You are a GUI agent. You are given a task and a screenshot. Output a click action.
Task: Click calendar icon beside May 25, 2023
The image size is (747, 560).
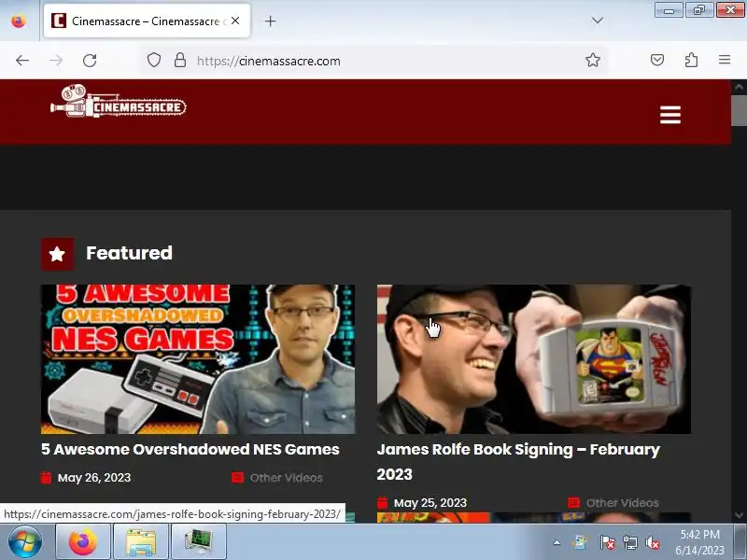pyautogui.click(x=382, y=502)
